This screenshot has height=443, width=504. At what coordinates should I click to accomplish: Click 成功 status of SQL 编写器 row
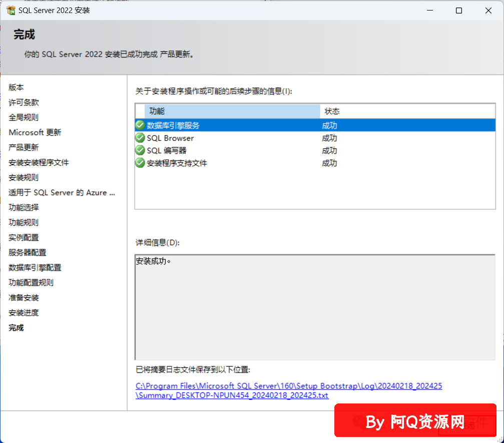pyautogui.click(x=329, y=151)
